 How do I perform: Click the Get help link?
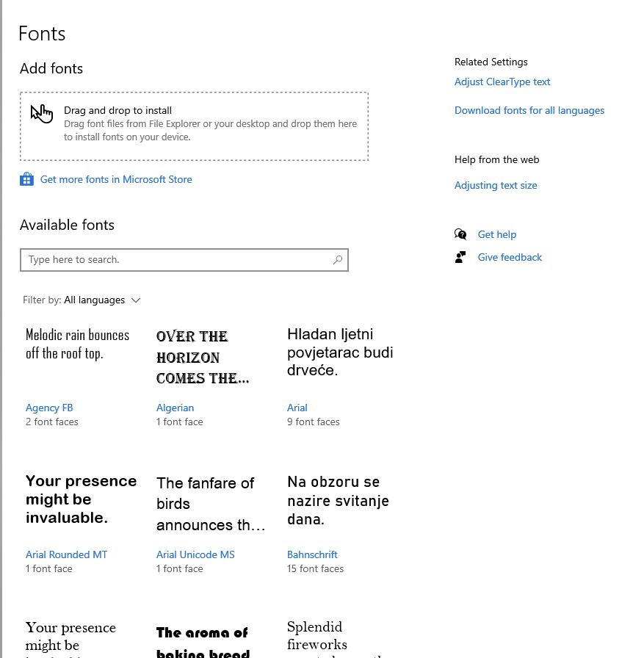click(x=497, y=234)
